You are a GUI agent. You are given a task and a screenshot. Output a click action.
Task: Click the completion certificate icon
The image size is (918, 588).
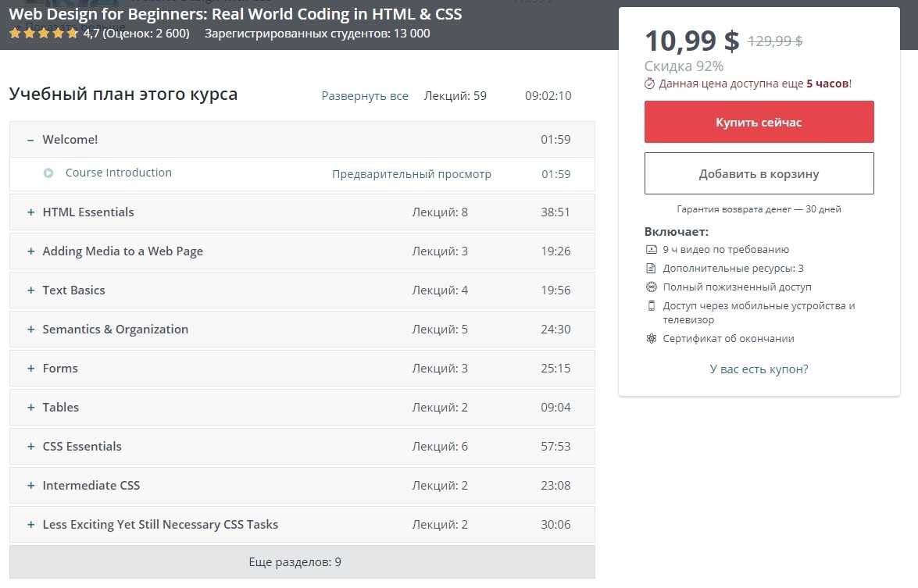(x=652, y=339)
